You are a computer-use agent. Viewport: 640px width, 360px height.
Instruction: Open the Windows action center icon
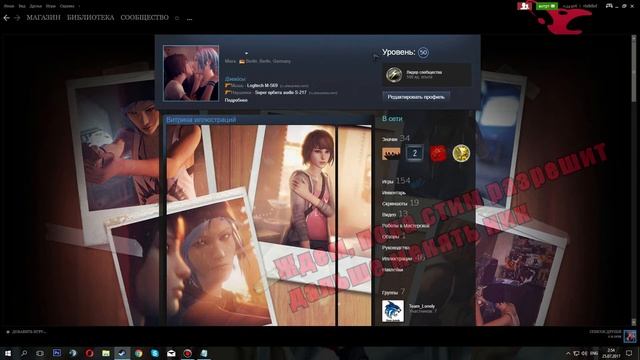tap(629, 353)
